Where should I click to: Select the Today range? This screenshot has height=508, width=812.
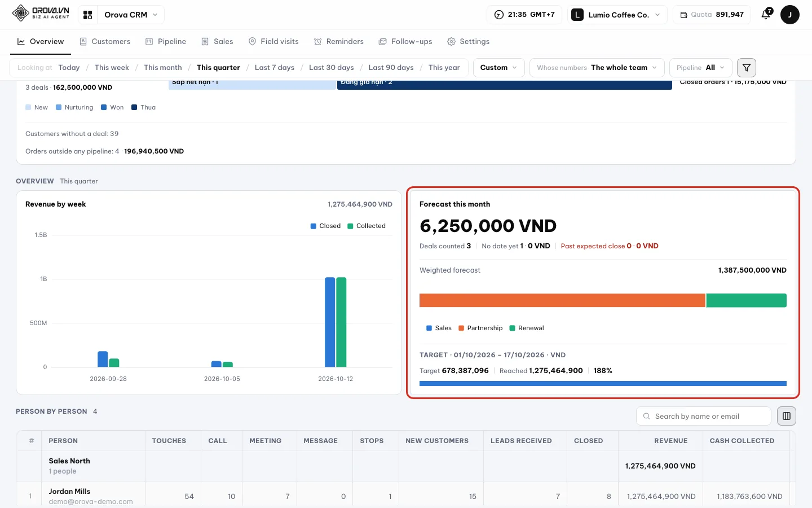point(69,68)
